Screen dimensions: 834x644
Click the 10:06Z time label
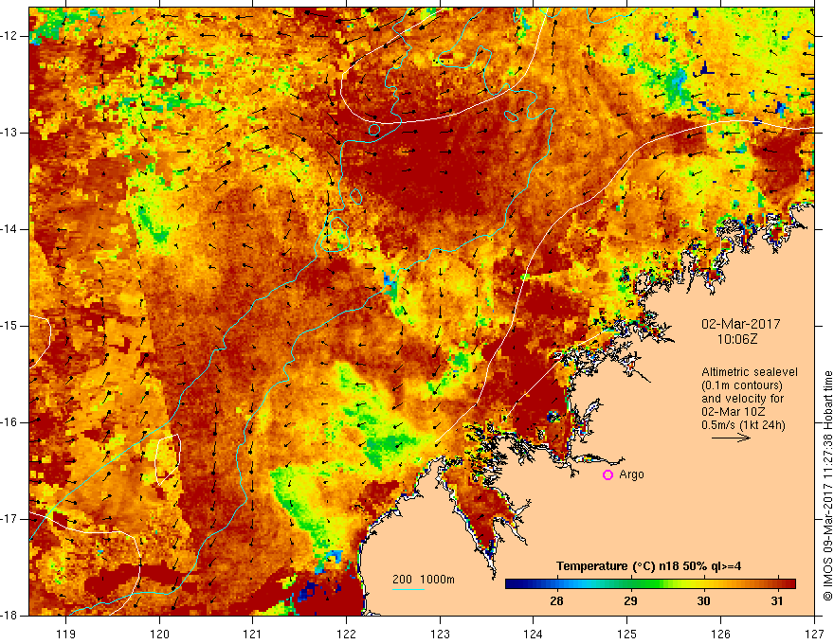tap(736, 339)
